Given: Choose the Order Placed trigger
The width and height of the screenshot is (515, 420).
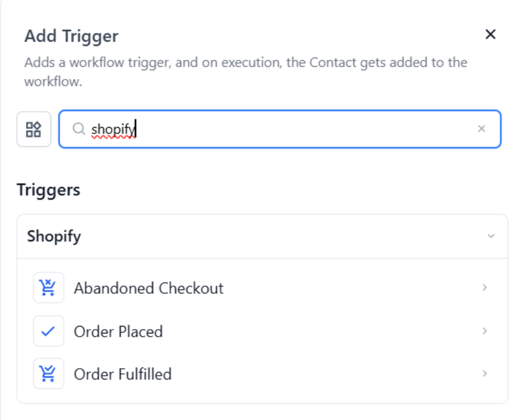Looking at the screenshot, I should point(118,332).
